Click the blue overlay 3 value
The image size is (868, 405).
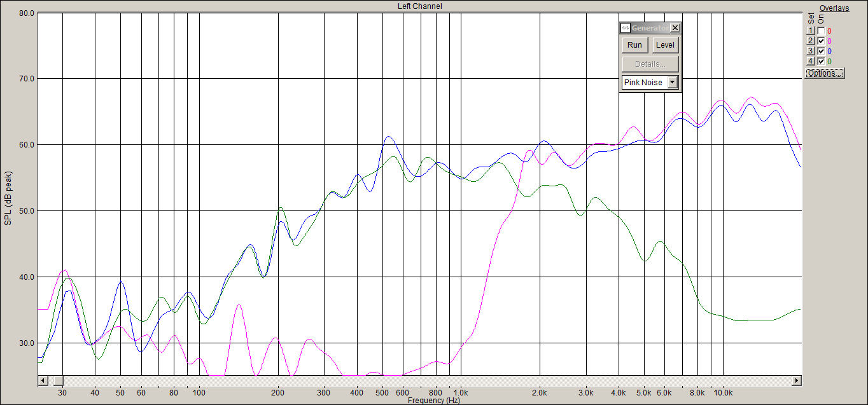pos(829,51)
